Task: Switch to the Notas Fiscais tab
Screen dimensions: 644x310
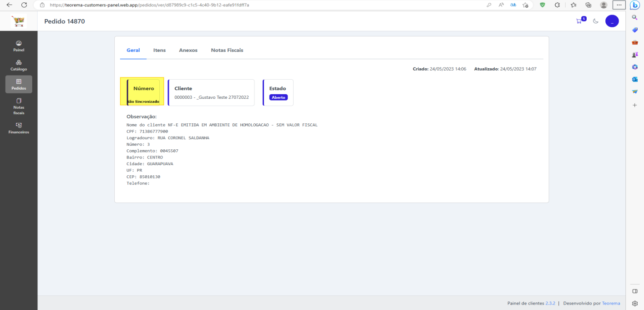Action: (x=227, y=51)
